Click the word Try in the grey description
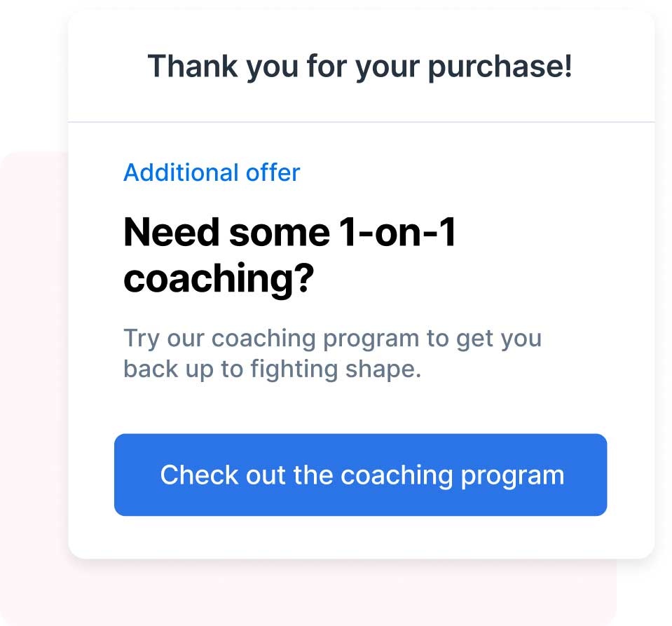Image resolution: width=672 pixels, height=626 pixels. point(142,339)
